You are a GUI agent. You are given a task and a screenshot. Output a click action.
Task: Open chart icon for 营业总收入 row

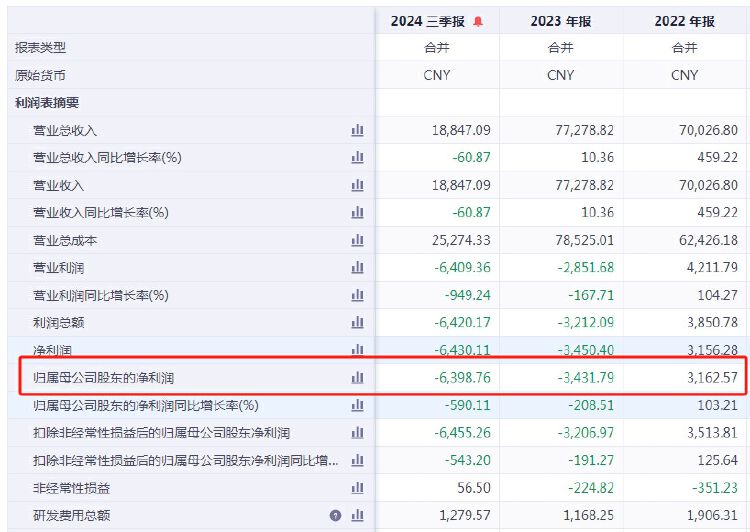[x=357, y=130]
